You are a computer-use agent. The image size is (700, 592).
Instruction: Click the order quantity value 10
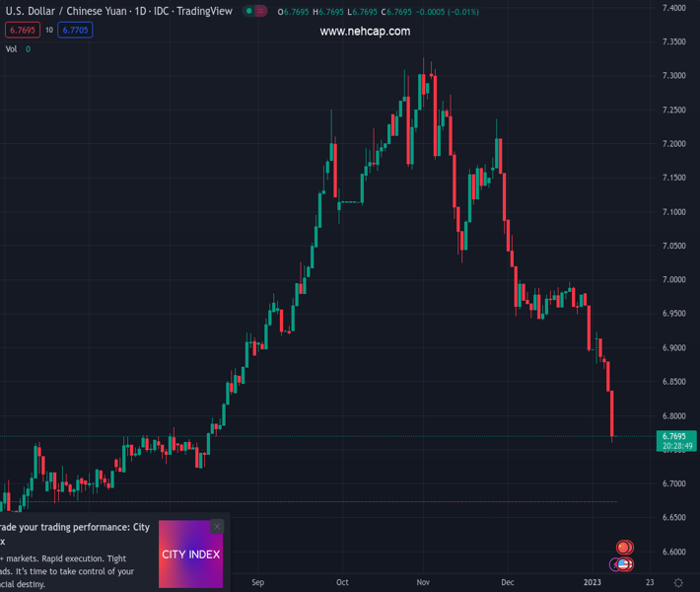point(48,31)
